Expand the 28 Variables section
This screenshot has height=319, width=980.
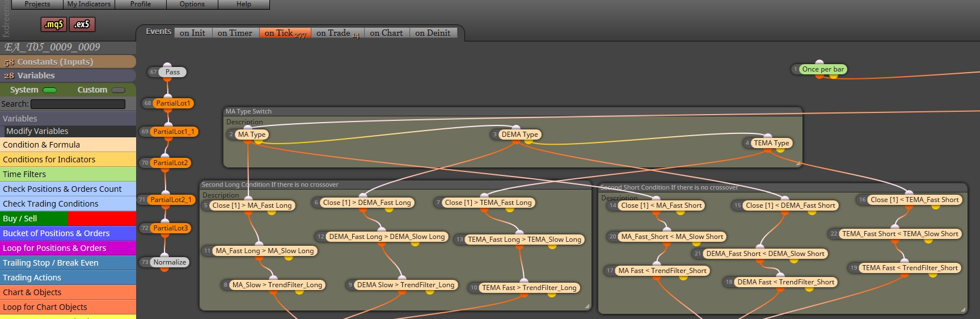(68, 75)
